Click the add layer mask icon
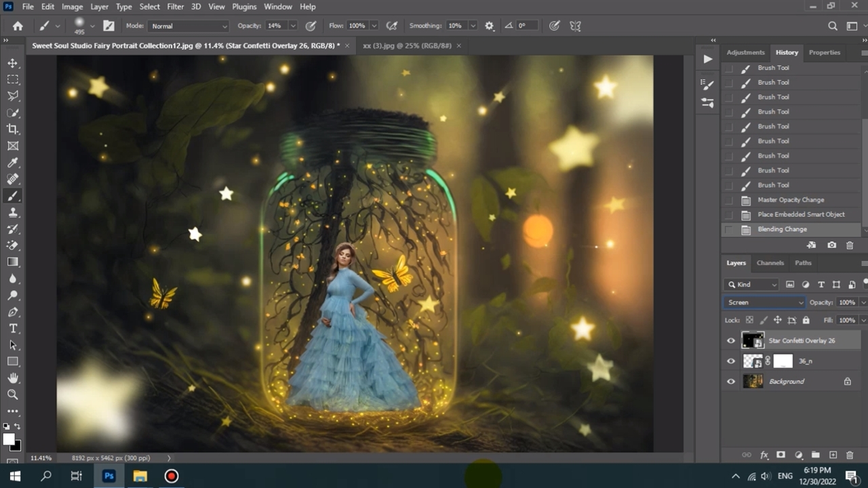This screenshot has height=488, width=868. 781,455
